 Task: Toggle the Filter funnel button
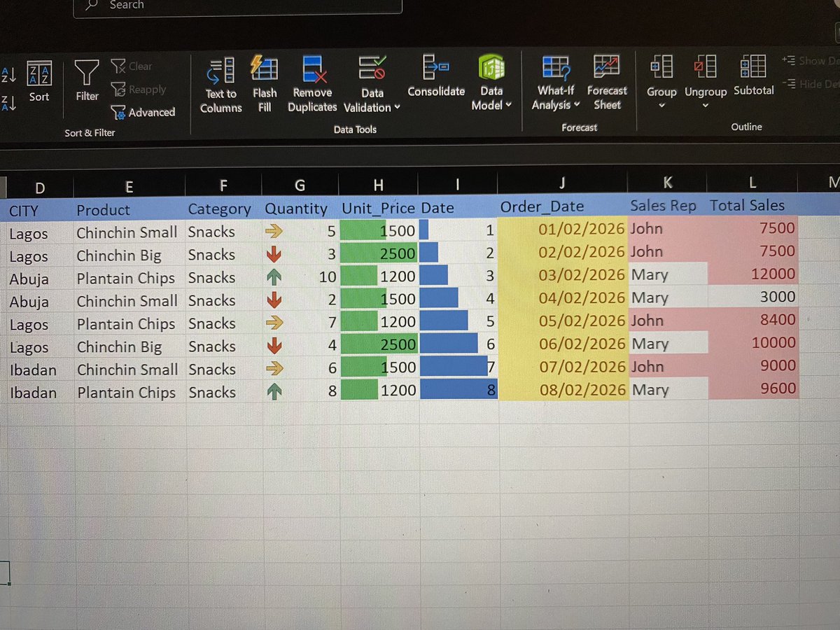pyautogui.click(x=87, y=81)
